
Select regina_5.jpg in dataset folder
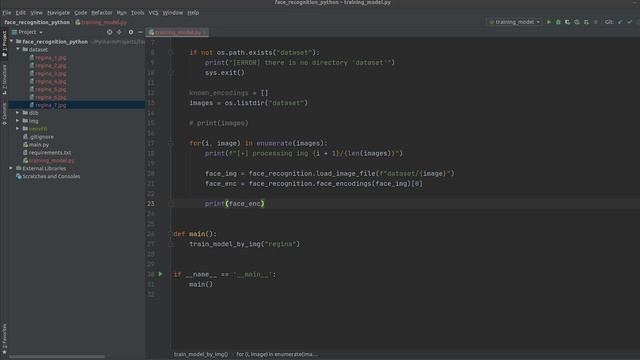(x=48, y=89)
